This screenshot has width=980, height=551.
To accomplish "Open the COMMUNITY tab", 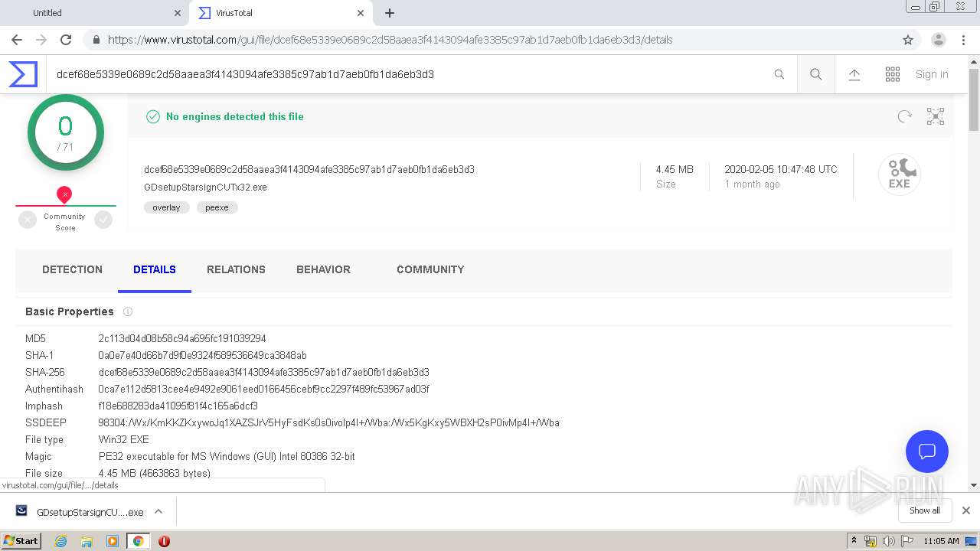I will (x=430, y=269).
